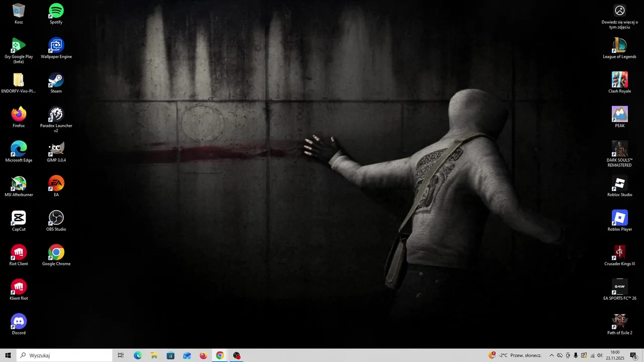
Task: Select the Discord desktop icon
Action: (x=19, y=324)
